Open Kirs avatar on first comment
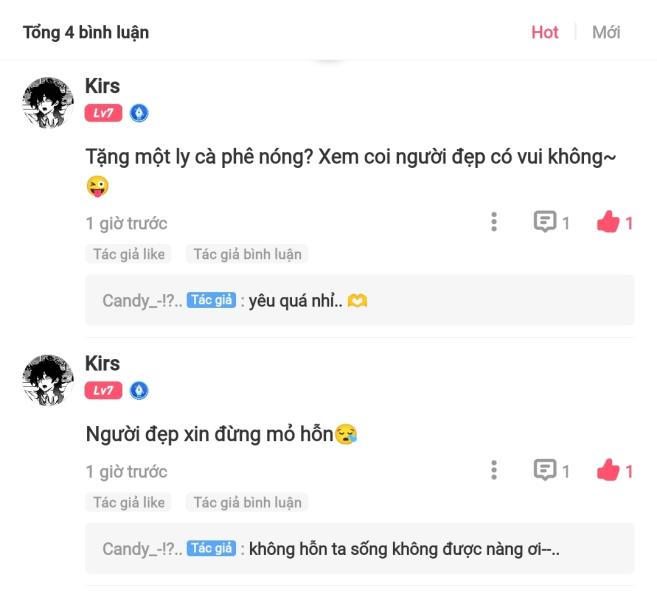 click(x=48, y=103)
